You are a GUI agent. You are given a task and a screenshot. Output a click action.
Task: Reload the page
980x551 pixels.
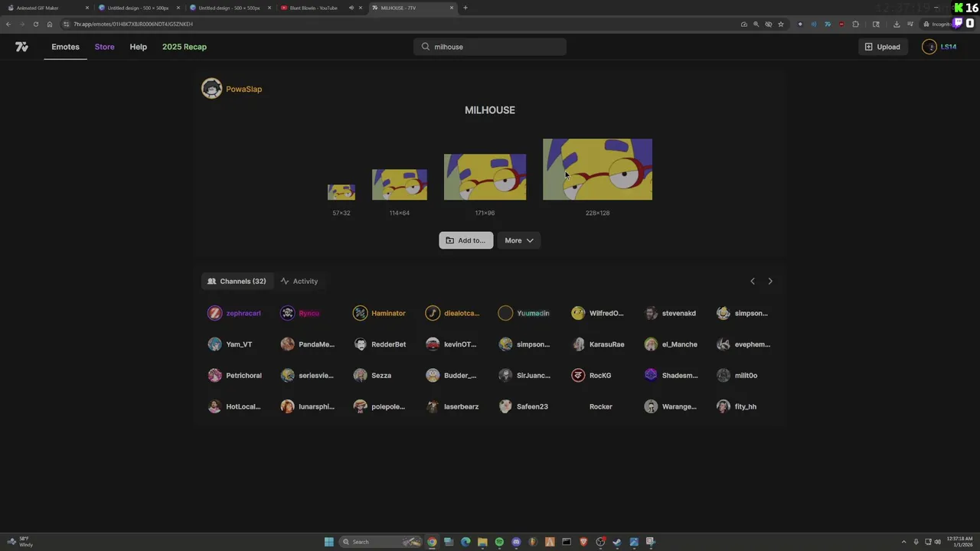click(35, 24)
